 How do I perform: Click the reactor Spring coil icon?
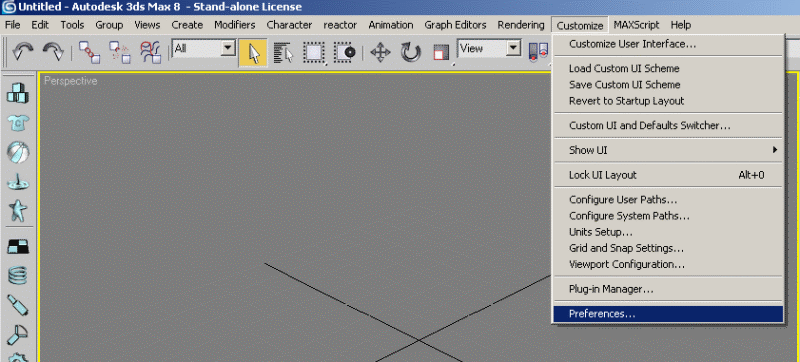click(x=18, y=275)
